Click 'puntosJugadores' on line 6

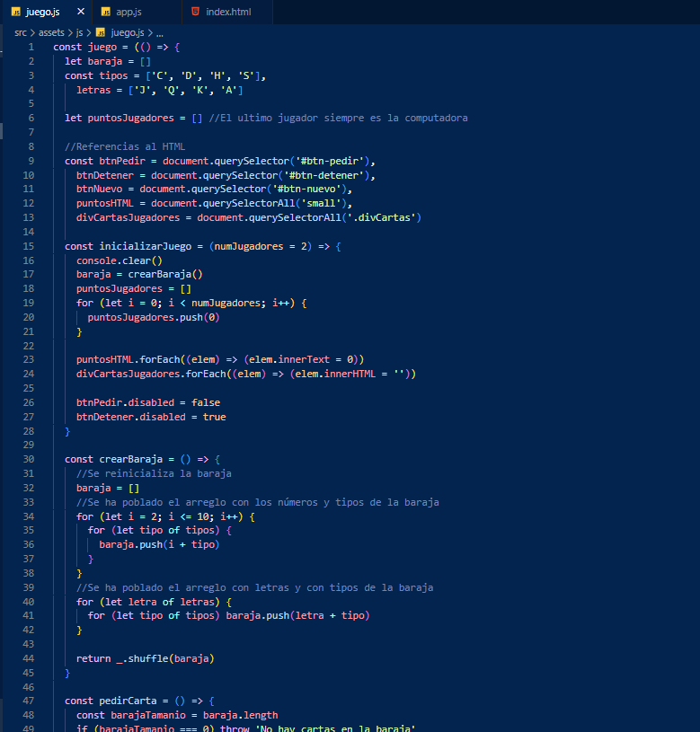[x=131, y=119]
